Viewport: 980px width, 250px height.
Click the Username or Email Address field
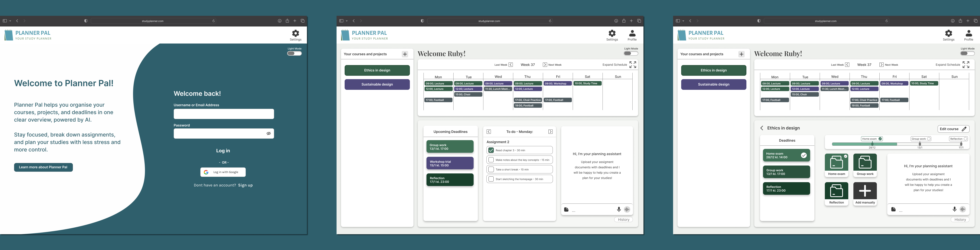pos(224,114)
